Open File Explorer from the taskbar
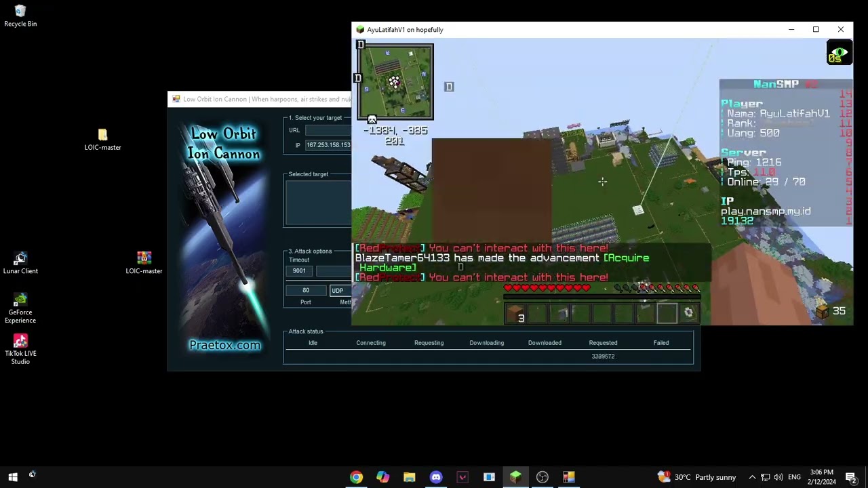Viewport: 868px width, 488px height. 409,477
